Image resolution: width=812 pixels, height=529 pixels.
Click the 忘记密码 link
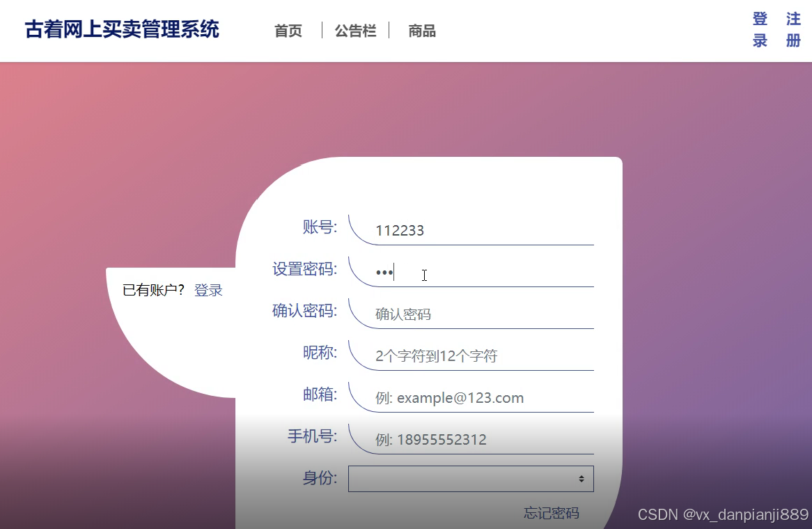[551, 513]
